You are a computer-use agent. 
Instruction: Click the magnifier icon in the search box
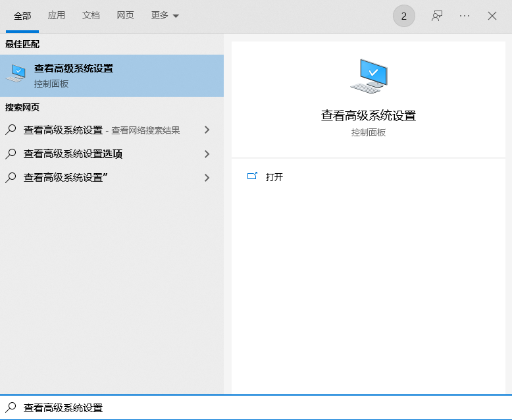[11, 407]
